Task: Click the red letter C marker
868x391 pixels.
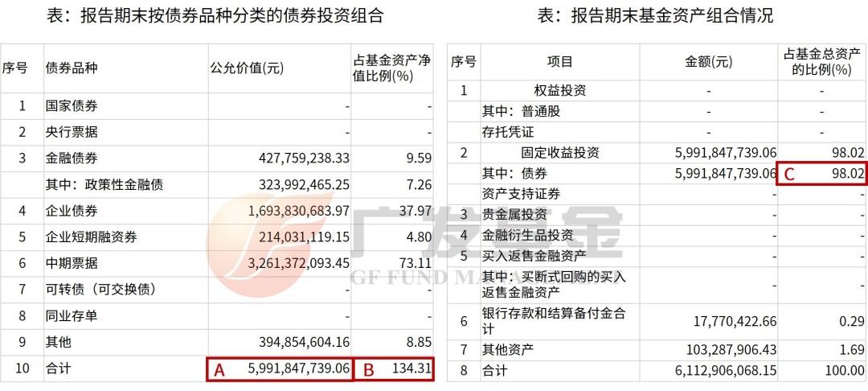Action: pyautogui.click(x=790, y=174)
